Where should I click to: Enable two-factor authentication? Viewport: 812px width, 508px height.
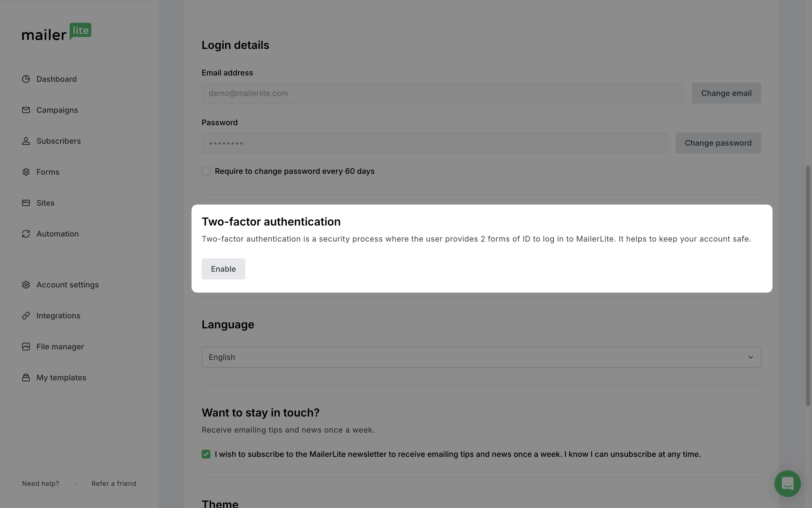click(223, 269)
